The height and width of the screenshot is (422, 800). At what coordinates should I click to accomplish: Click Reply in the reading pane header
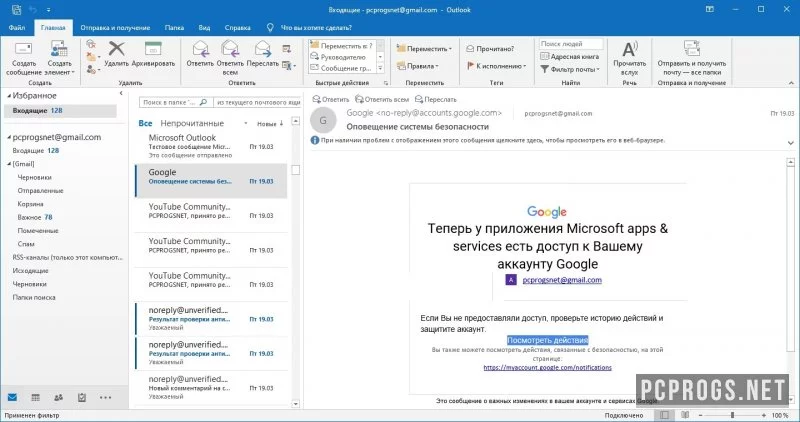[331, 100]
